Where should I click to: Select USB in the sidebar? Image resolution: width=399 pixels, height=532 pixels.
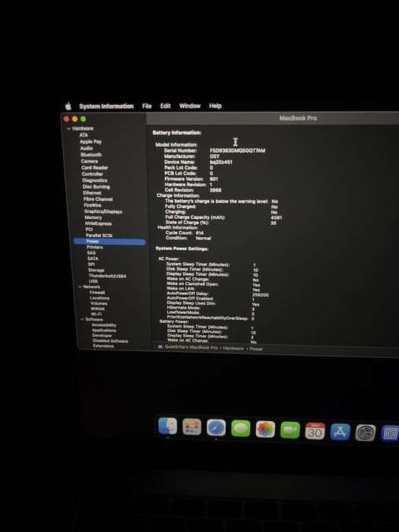pyautogui.click(x=93, y=281)
